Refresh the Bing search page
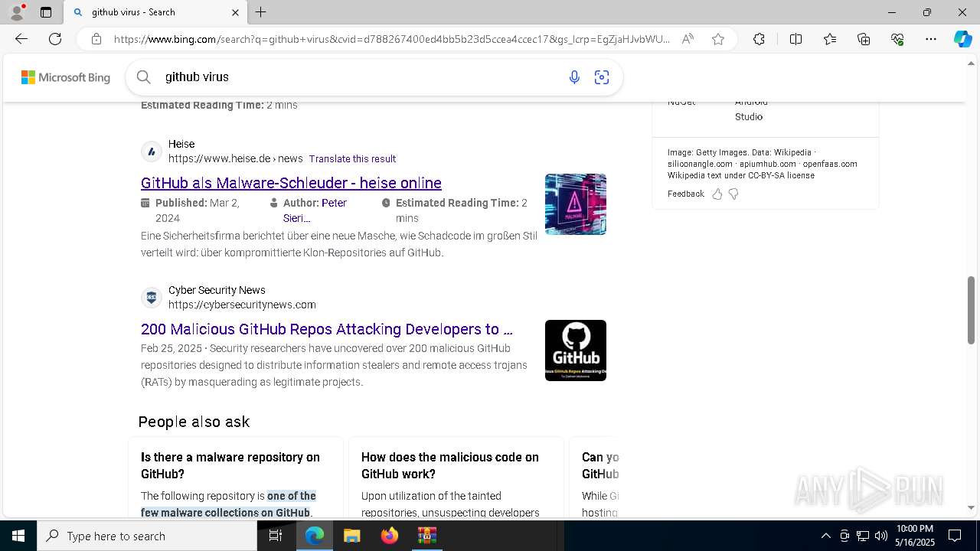This screenshot has height=551, width=980. [55, 39]
